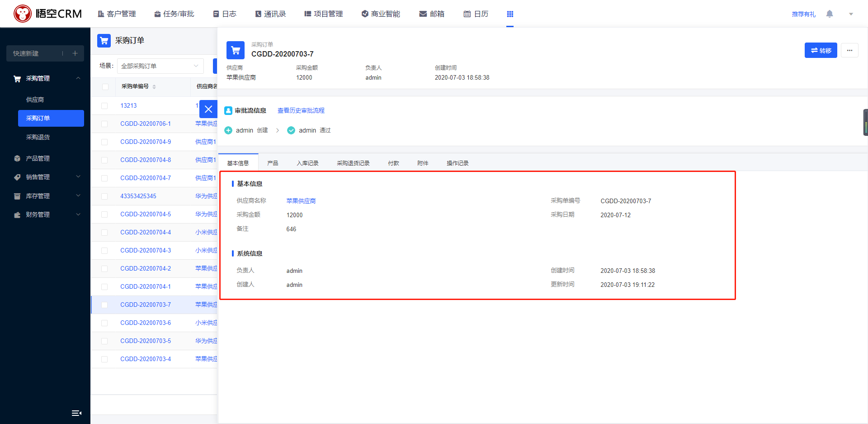Screen dimensions: 868x424
Task: Click the blue cart icon in detail header
Action: pyautogui.click(x=236, y=50)
